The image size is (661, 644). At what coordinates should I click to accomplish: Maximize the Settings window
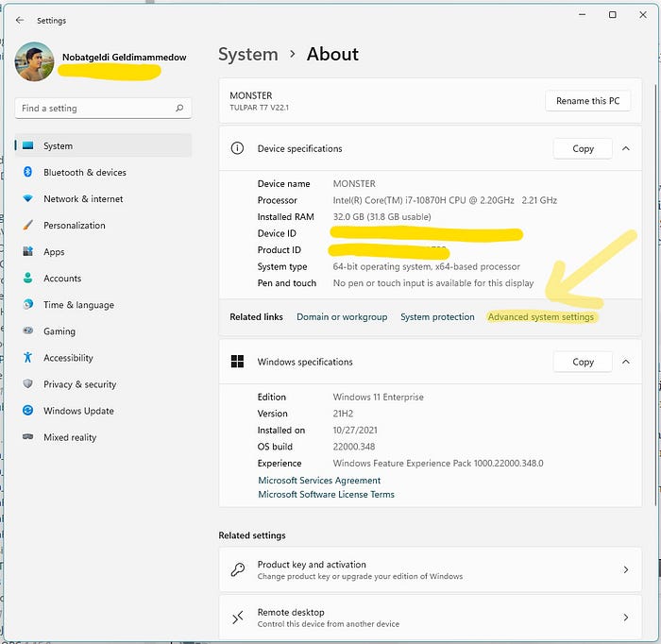click(613, 15)
